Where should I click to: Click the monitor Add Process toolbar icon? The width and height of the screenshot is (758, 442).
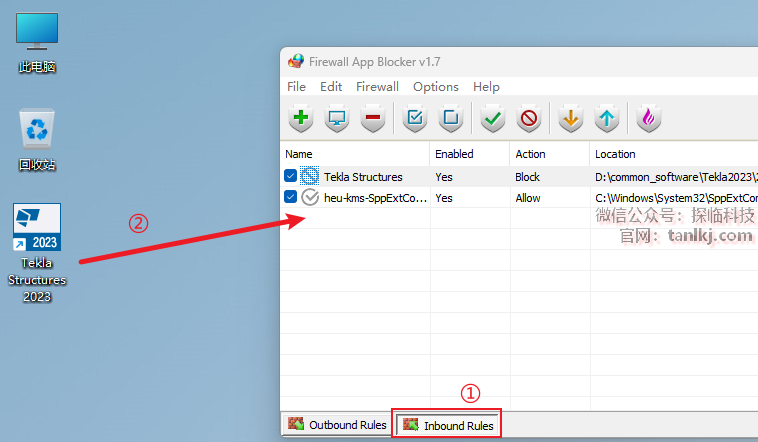pos(337,118)
